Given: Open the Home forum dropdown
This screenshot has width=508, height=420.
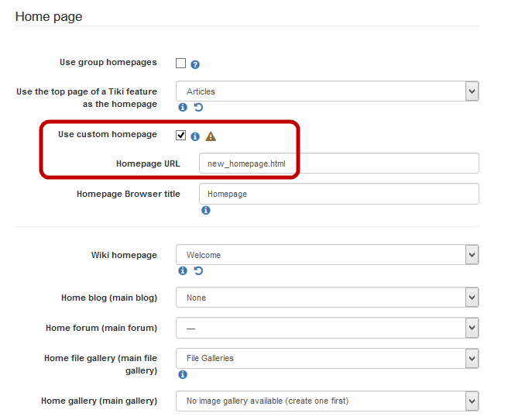Looking at the screenshot, I should click(327, 329).
